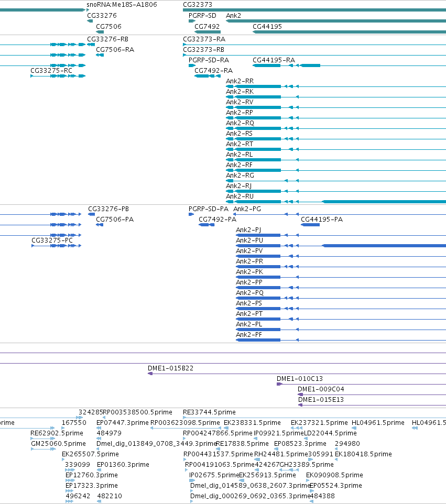
Task: Select the DME1-010C13 clone feature
Action: (362, 384)
